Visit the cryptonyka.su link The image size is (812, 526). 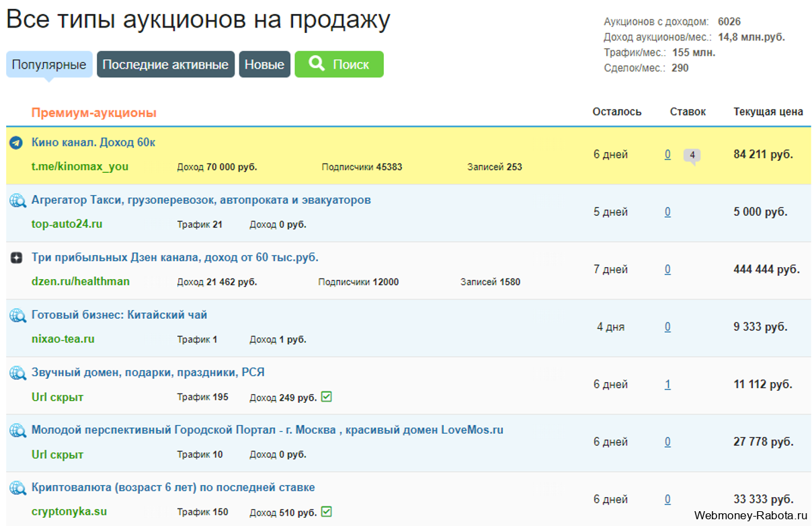click(69, 512)
